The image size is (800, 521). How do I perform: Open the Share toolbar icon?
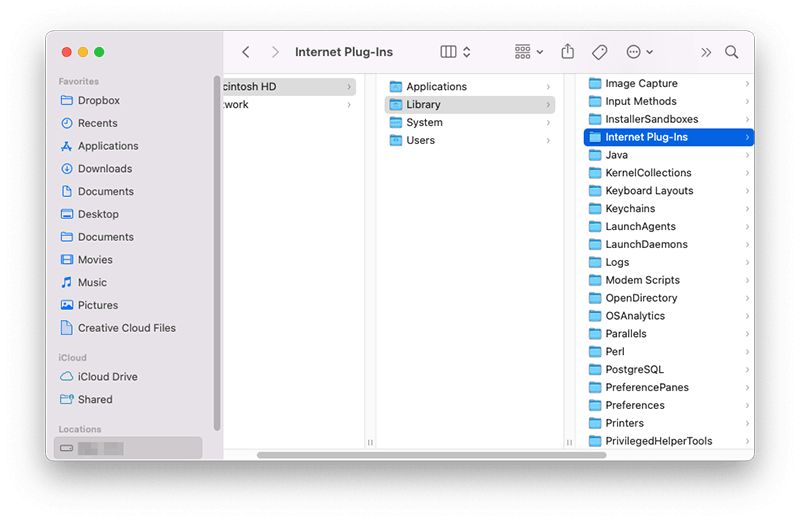tap(568, 52)
